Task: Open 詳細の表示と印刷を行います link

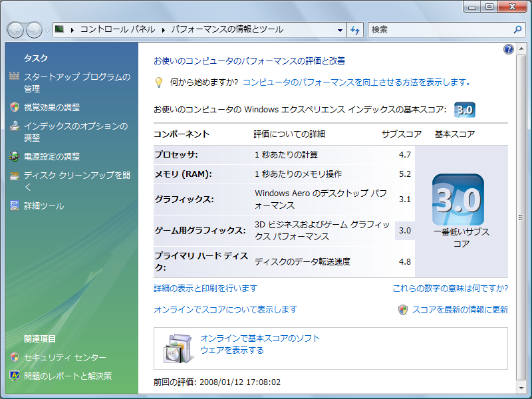Action: coord(205,288)
